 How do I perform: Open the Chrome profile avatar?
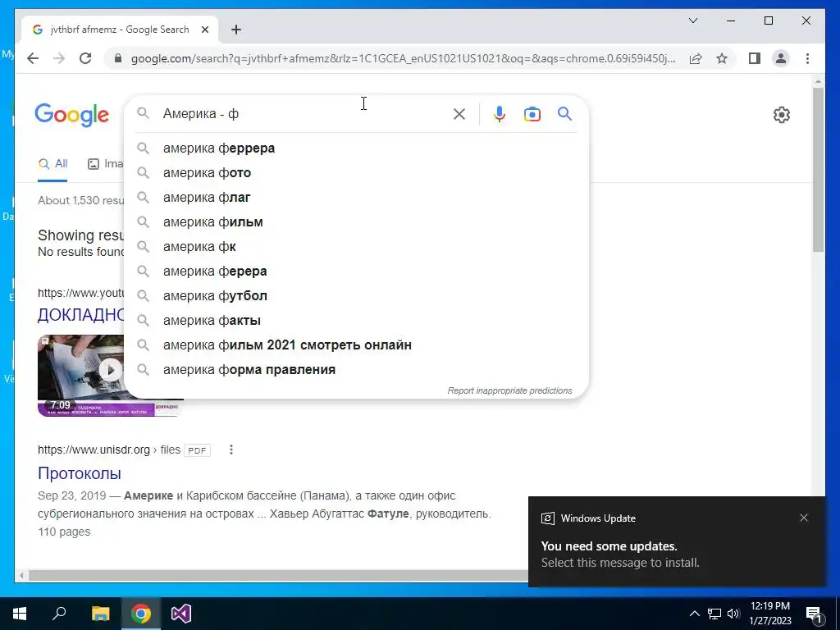pyautogui.click(x=781, y=58)
